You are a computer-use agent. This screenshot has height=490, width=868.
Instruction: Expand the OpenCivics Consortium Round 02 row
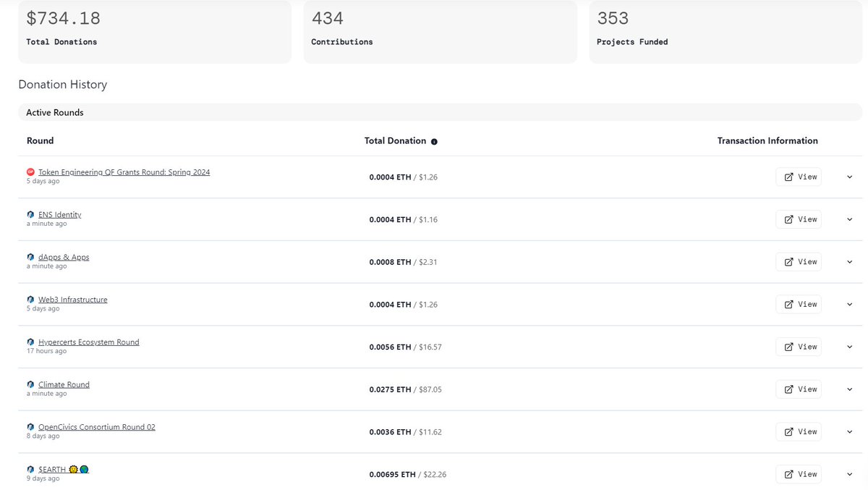(x=849, y=432)
